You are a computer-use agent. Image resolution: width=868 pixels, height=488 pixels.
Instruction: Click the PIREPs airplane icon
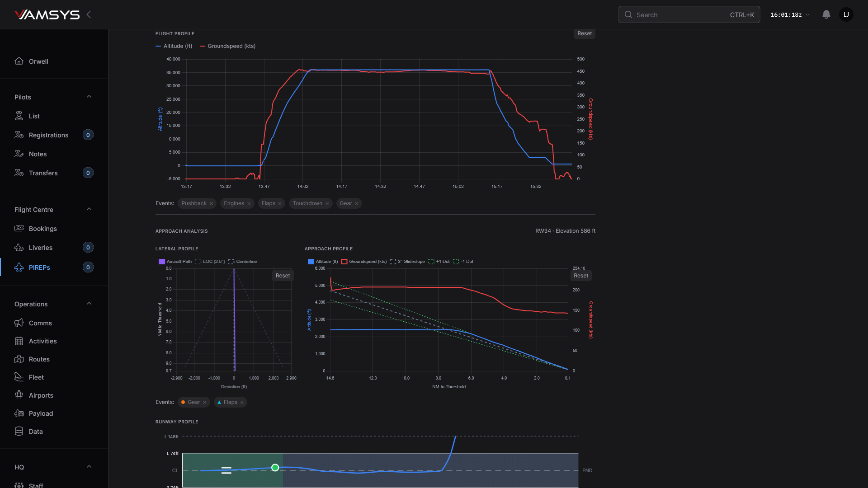point(19,267)
